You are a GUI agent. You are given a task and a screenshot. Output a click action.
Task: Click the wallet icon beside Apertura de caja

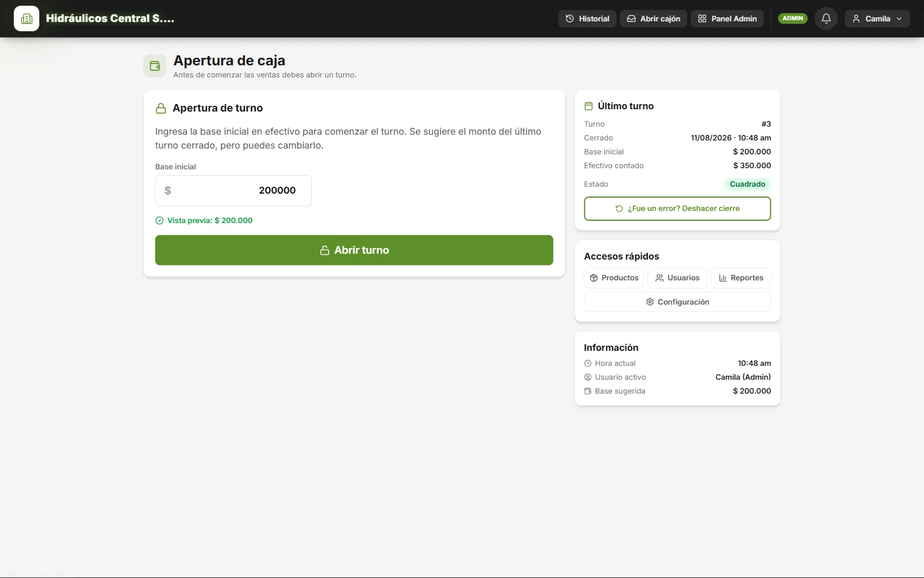coord(155,66)
